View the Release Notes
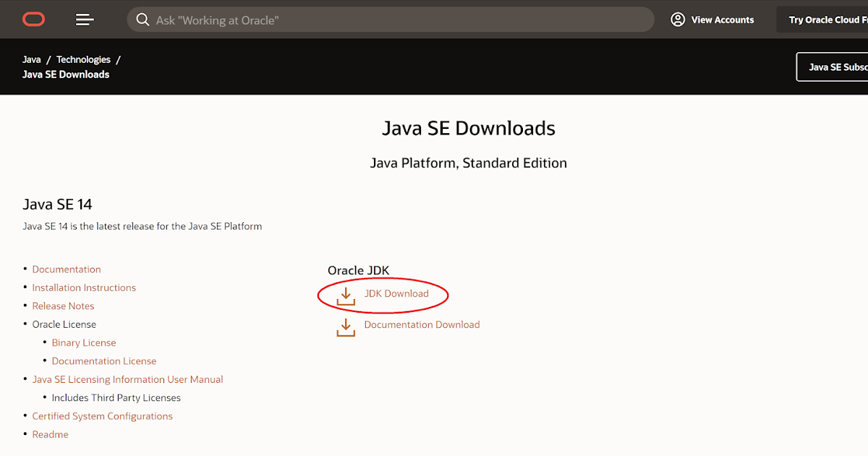The image size is (868, 456). 63,305
